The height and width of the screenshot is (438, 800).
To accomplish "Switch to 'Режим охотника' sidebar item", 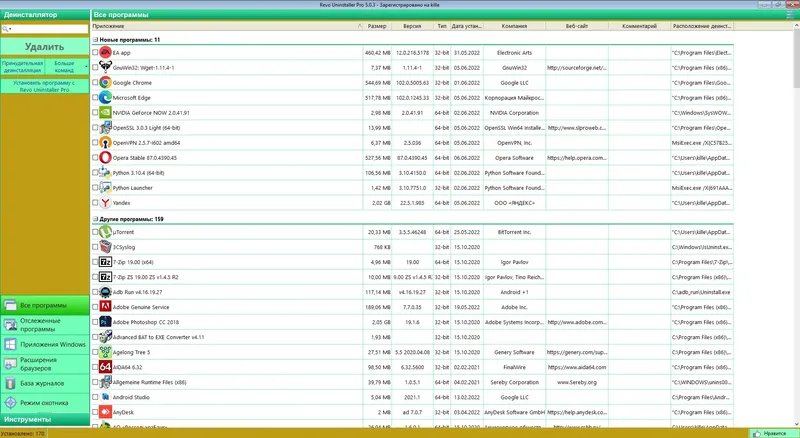I will pos(45,403).
